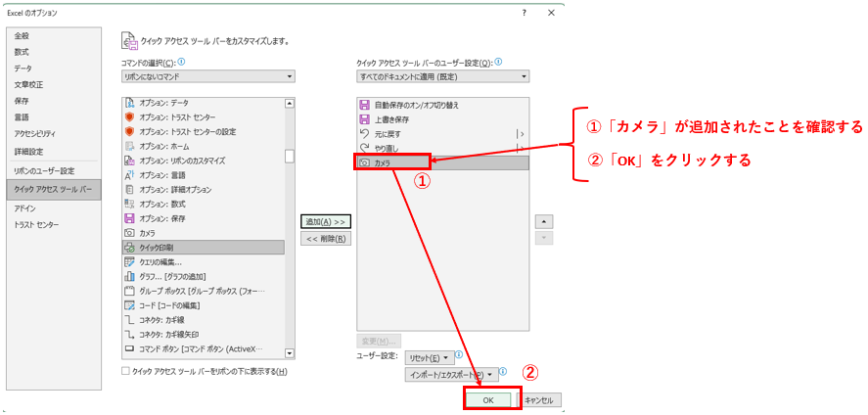Image resolution: width=868 pixels, height=415 pixels.
Task: Click the クエリの編集 icon
Action: tap(129, 261)
